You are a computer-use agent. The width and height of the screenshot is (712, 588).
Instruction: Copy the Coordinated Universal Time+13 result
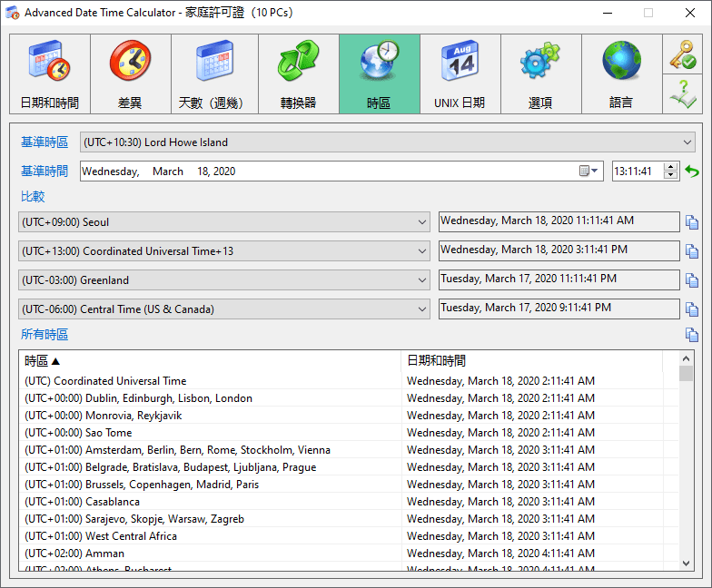click(692, 251)
